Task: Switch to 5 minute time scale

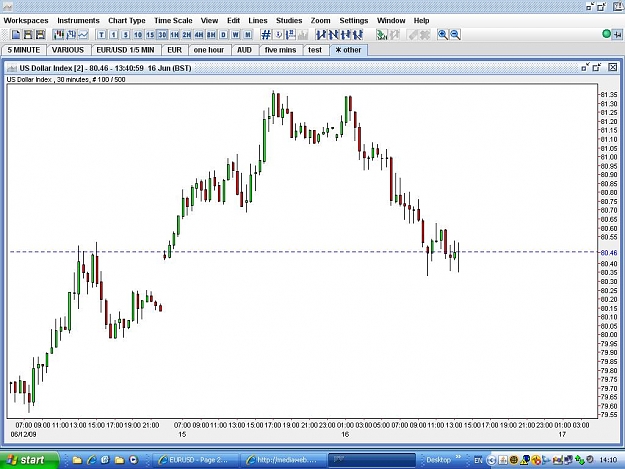Action: pyautogui.click(x=126, y=35)
